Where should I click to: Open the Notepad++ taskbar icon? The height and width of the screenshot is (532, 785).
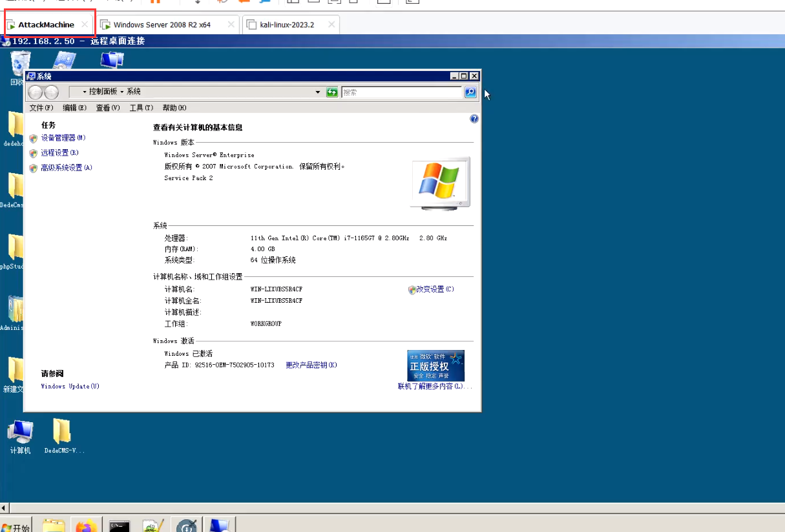[x=153, y=526]
